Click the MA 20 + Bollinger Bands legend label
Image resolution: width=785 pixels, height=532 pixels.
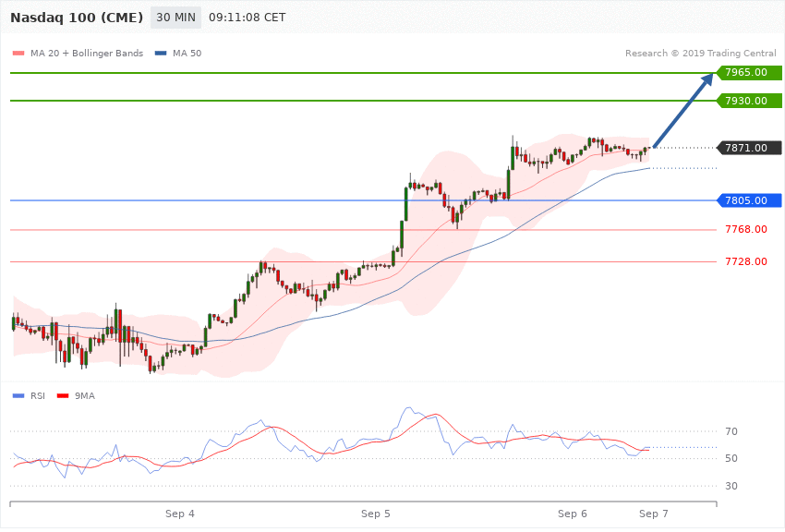[x=87, y=53]
